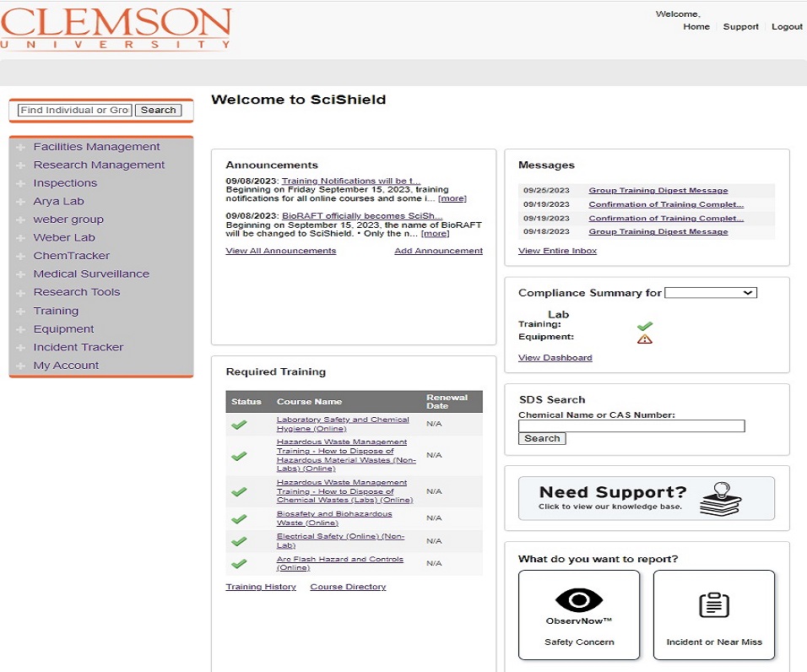Open the Support link in header
Image resolution: width=807 pixels, height=672 pixels.
point(740,27)
